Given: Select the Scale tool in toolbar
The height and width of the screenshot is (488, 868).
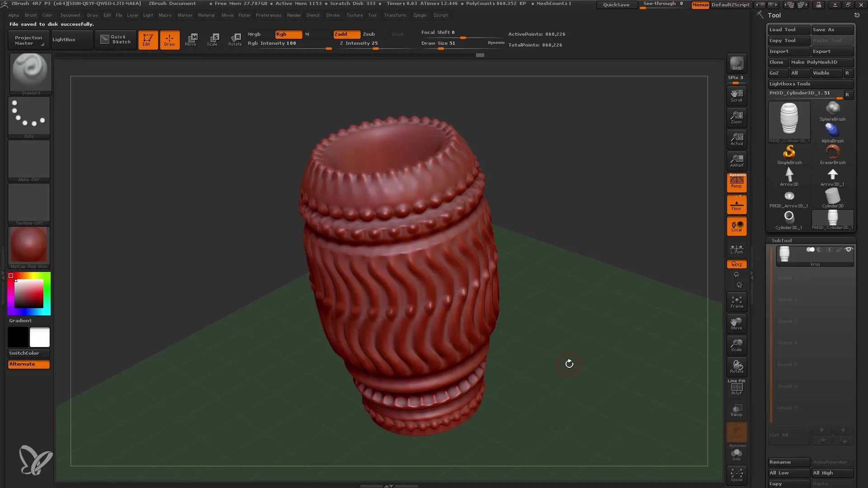Looking at the screenshot, I should (213, 39).
